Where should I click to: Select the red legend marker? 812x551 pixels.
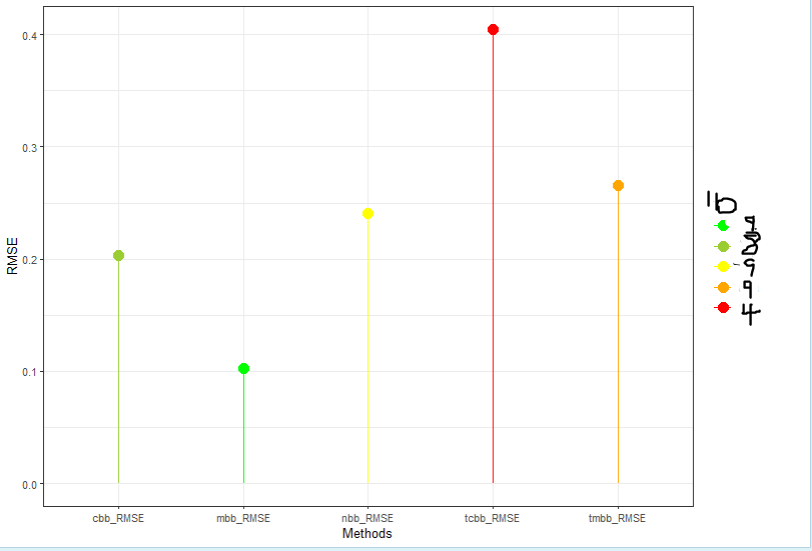click(x=722, y=308)
